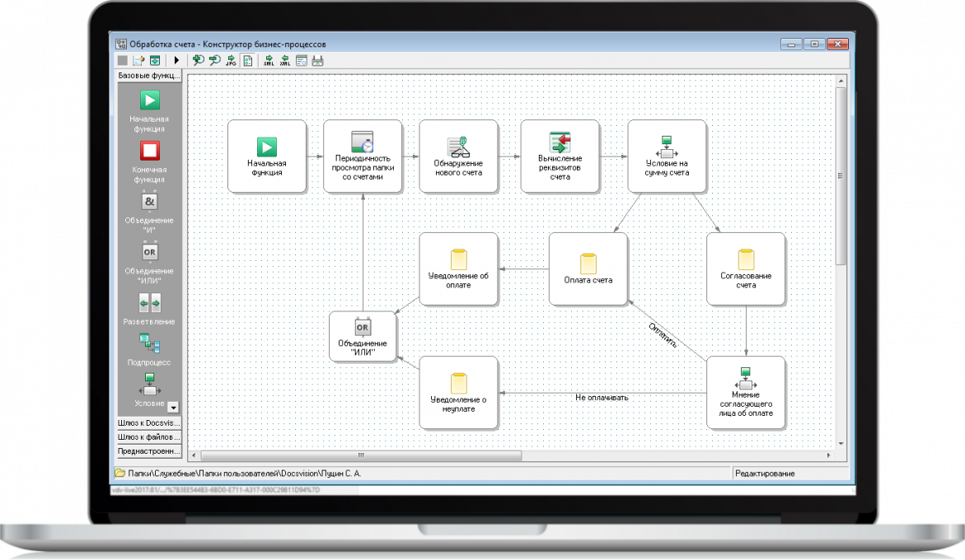
Task: Expand the Шлюз к Docsvision section
Action: 148,422
